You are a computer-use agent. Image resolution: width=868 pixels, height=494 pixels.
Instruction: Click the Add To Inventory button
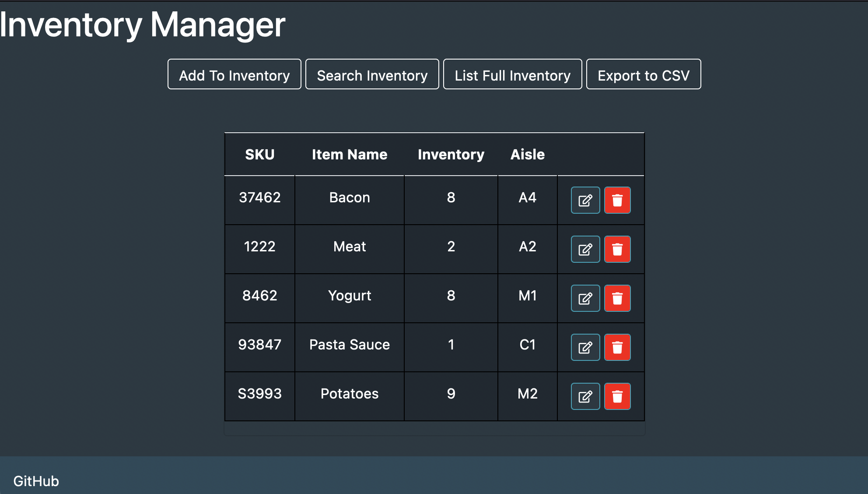pyautogui.click(x=234, y=74)
